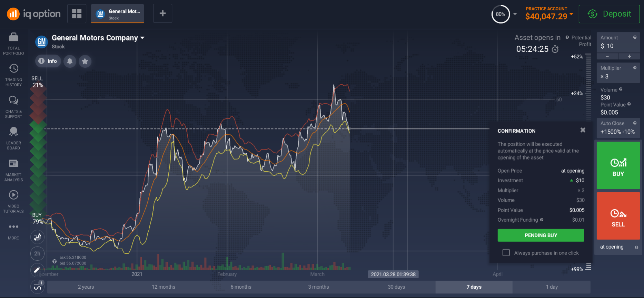Viewport: 644px width, 298px height.
Task: Click the IQ Option logo
Action: (x=33, y=14)
